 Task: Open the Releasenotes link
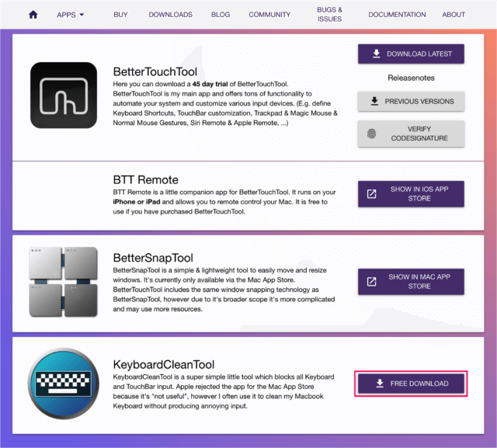[411, 78]
